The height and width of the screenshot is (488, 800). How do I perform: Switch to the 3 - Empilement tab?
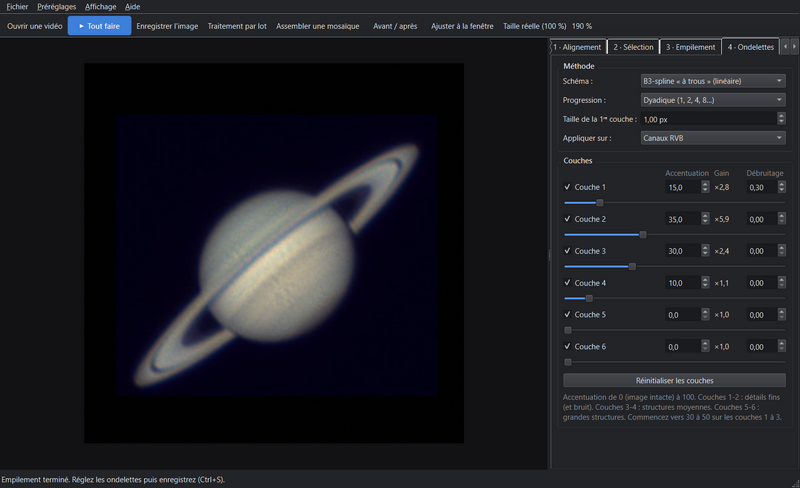point(690,47)
